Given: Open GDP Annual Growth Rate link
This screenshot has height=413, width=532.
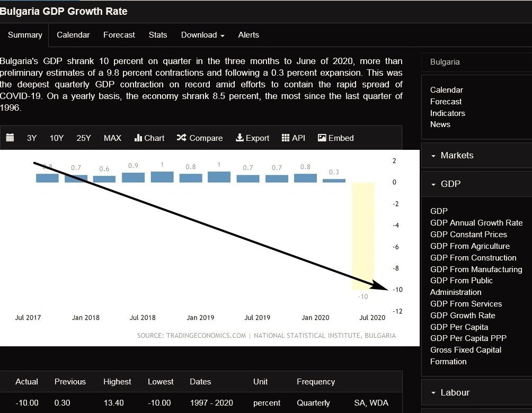Looking at the screenshot, I should (x=476, y=223).
